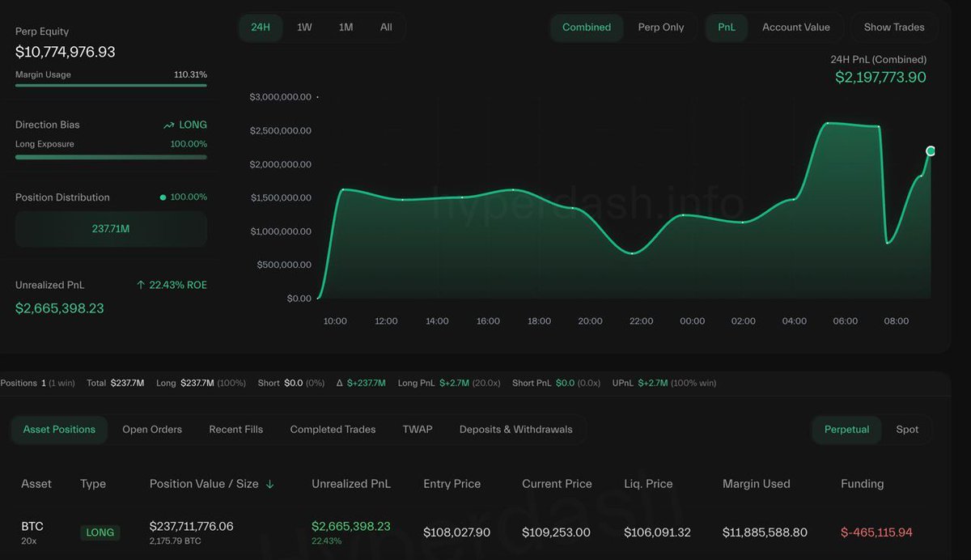This screenshot has height=560, width=971.
Task: Click Unrealized PnL $2,665,398.23 in sidebar
Action: 60,308
